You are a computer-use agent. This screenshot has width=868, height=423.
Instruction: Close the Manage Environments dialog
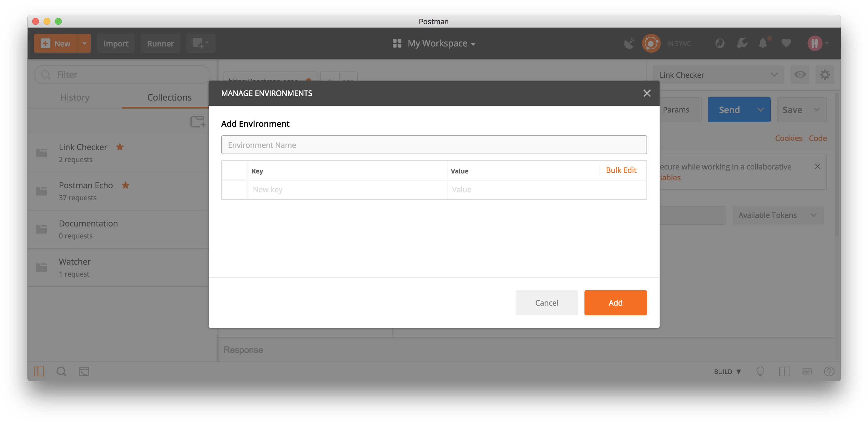pyautogui.click(x=647, y=93)
